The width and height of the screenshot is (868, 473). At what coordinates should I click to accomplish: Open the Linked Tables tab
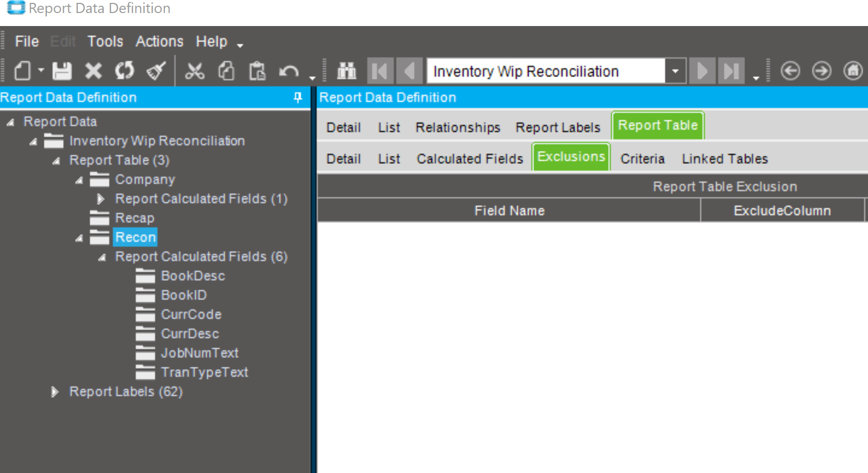point(724,159)
